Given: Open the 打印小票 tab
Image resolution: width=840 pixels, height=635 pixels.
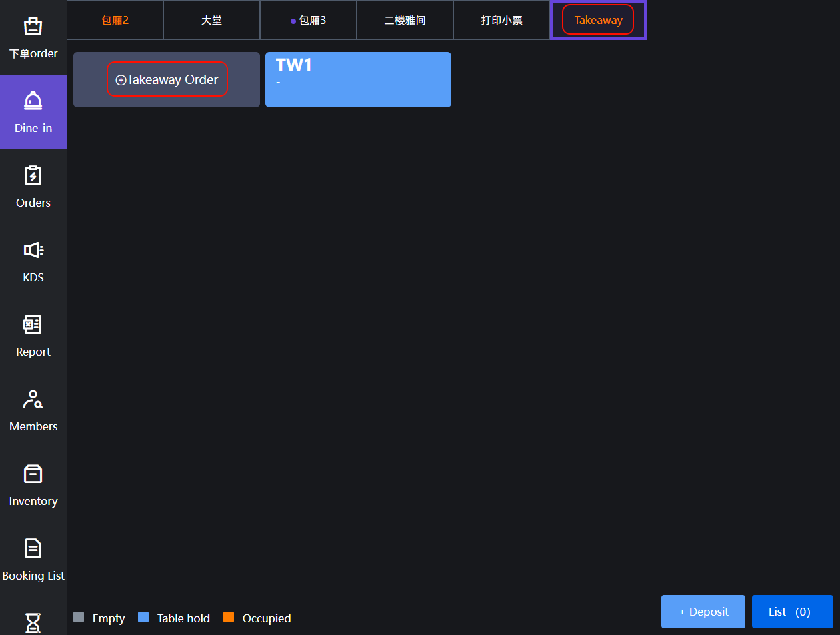Looking at the screenshot, I should 501,21.
